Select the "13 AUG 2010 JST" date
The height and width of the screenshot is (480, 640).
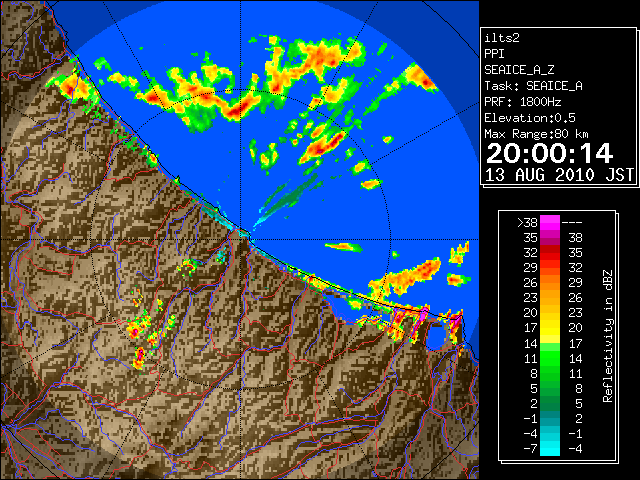click(559, 175)
